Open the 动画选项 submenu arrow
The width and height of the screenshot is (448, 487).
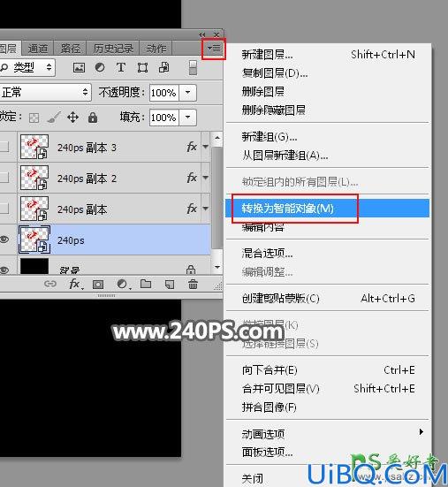point(421,431)
